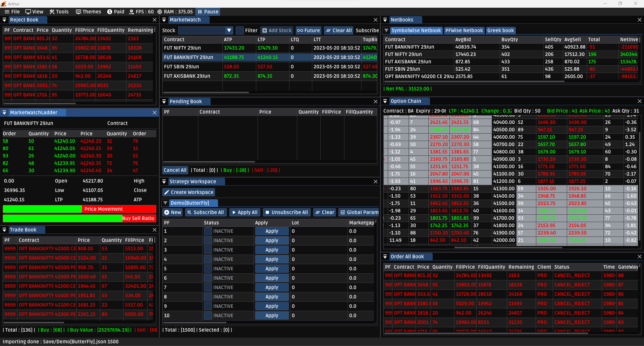The width and height of the screenshot is (644, 346).
Task: Close the Order All Book panel
Action: point(639,257)
